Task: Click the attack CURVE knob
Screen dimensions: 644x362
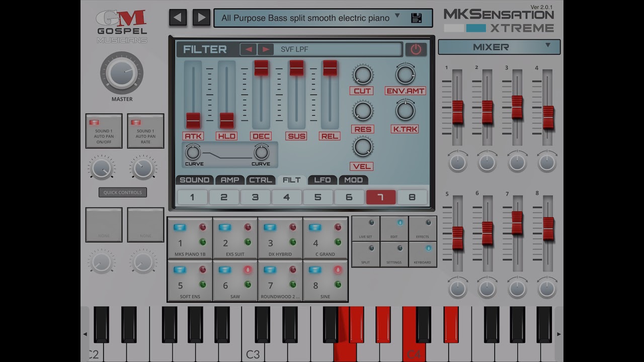Action: [x=193, y=152]
